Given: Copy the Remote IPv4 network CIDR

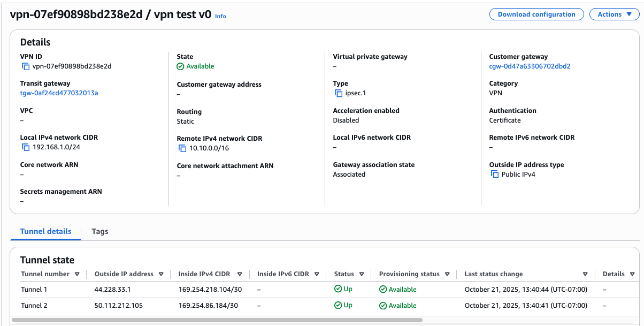Looking at the screenshot, I should pyautogui.click(x=182, y=148).
